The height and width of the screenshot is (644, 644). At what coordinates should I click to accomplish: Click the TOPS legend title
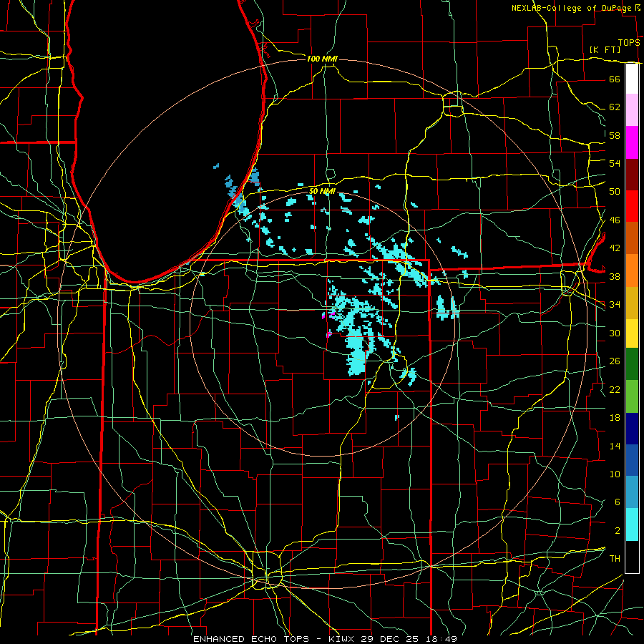629,42
